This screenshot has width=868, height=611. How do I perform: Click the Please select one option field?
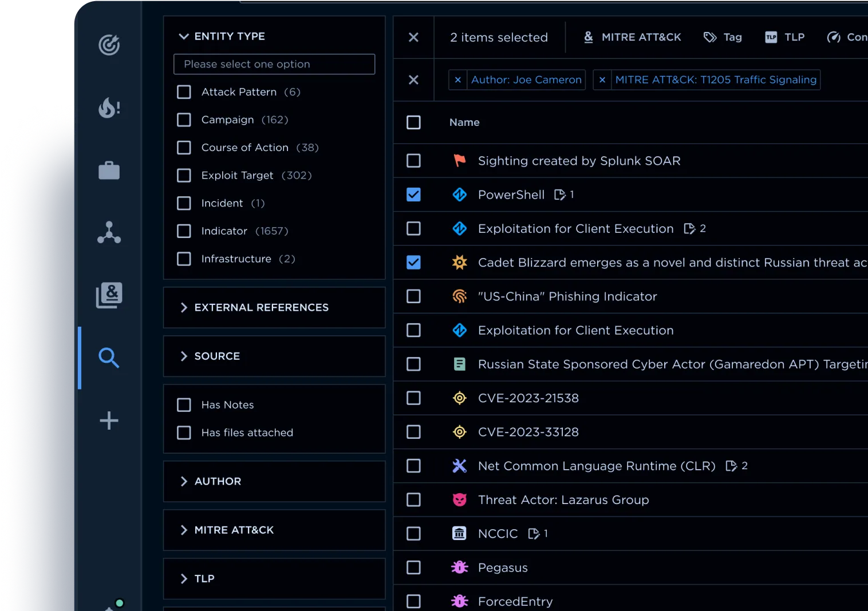point(274,64)
